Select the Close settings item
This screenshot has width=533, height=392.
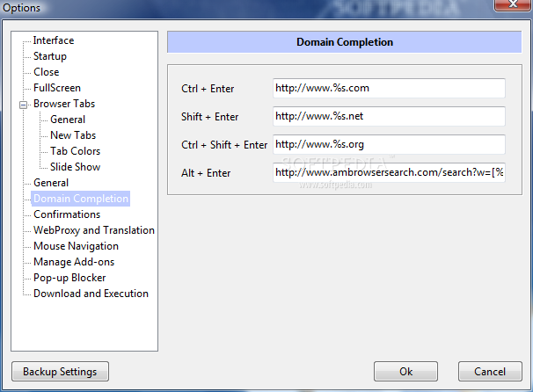point(47,72)
